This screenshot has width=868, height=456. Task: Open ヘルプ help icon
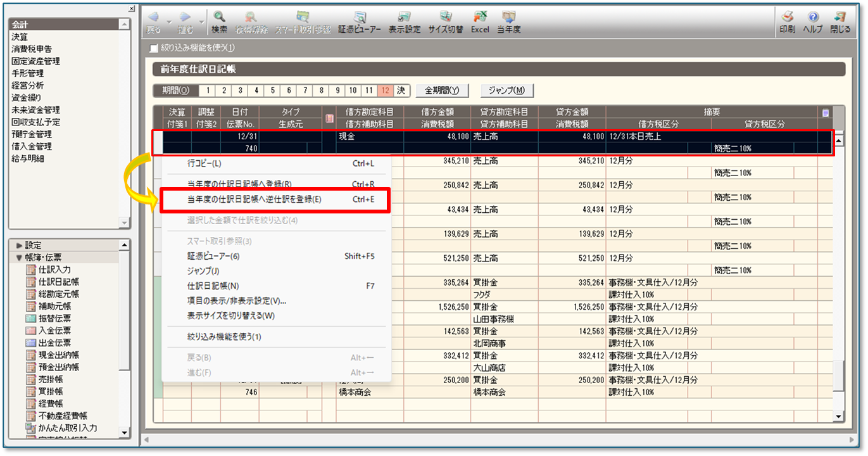tap(813, 21)
